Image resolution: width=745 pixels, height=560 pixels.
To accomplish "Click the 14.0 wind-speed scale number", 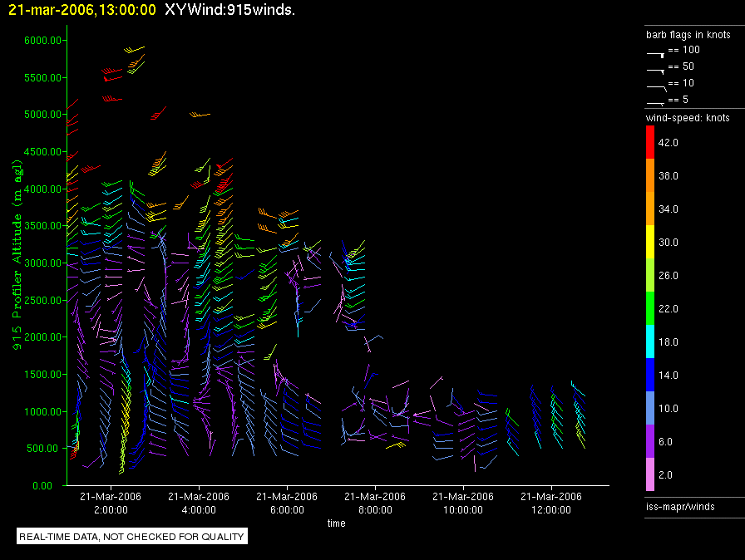I will [x=668, y=376].
